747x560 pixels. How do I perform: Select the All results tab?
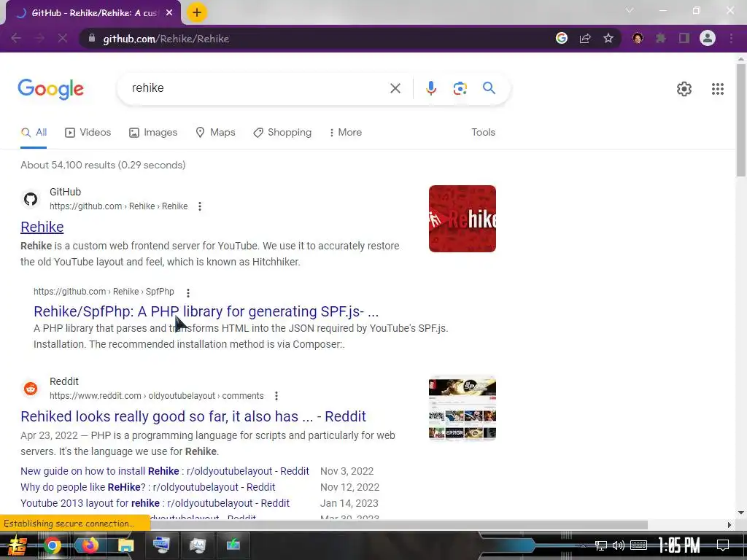click(x=34, y=133)
